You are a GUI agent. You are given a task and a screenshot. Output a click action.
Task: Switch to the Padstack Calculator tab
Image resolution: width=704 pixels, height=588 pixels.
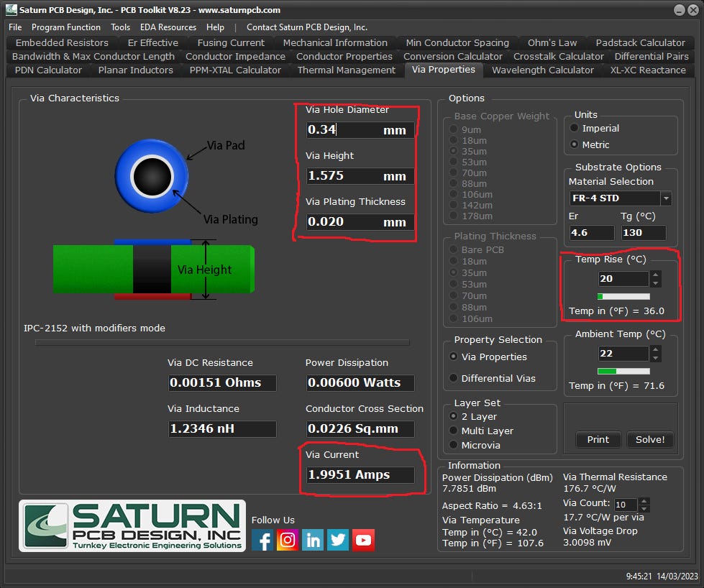pos(640,42)
